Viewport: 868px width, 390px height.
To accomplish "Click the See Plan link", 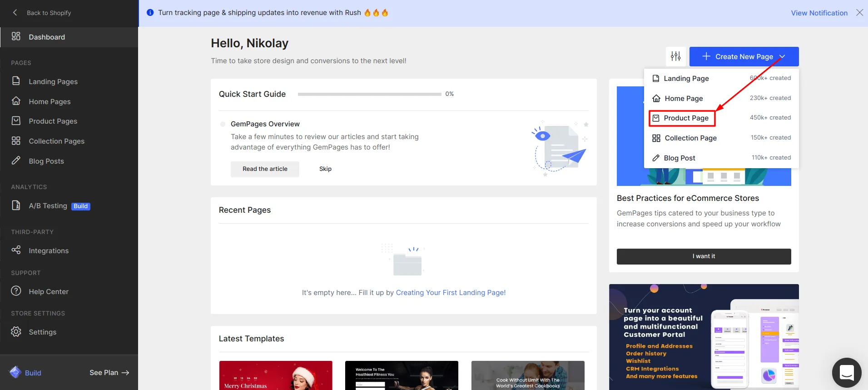I will click(x=109, y=372).
